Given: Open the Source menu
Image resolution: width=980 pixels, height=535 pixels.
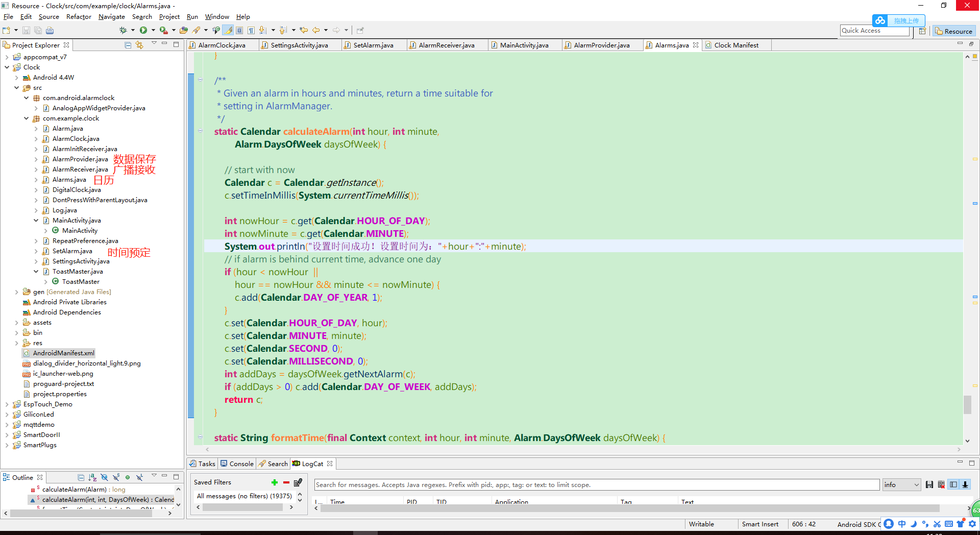Looking at the screenshot, I should coord(49,17).
